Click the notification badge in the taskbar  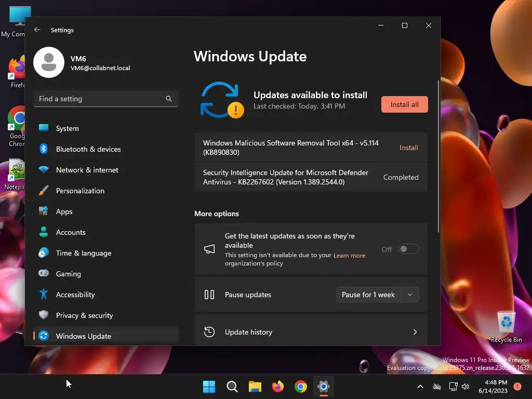click(517, 387)
